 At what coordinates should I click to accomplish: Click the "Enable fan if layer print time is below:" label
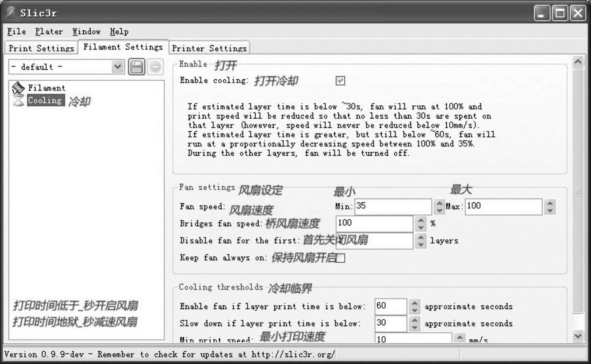click(273, 306)
